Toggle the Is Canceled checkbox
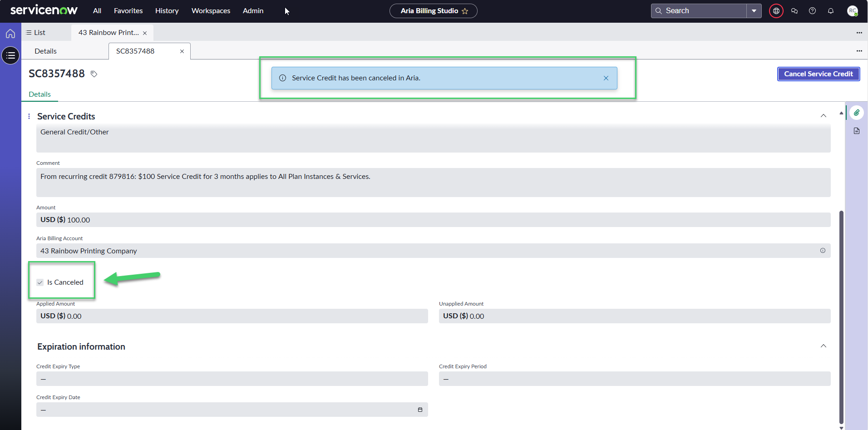The width and height of the screenshot is (868, 430). (x=40, y=282)
